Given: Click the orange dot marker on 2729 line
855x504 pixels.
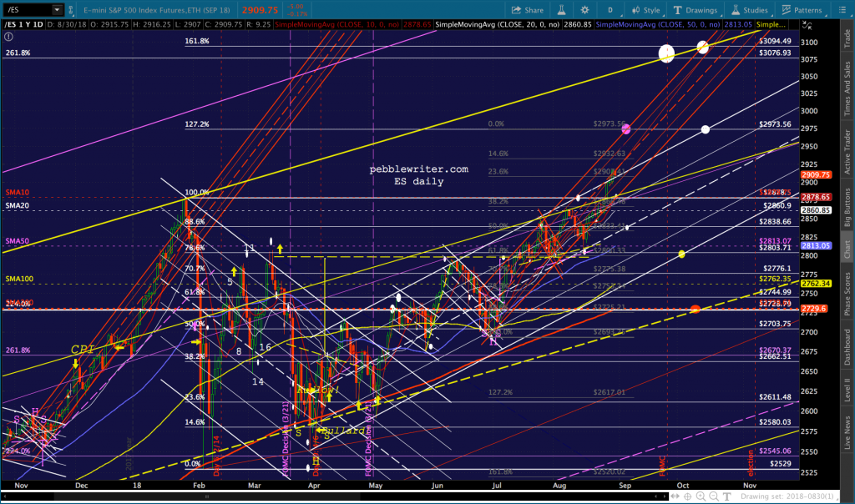Looking at the screenshot, I should [x=696, y=310].
